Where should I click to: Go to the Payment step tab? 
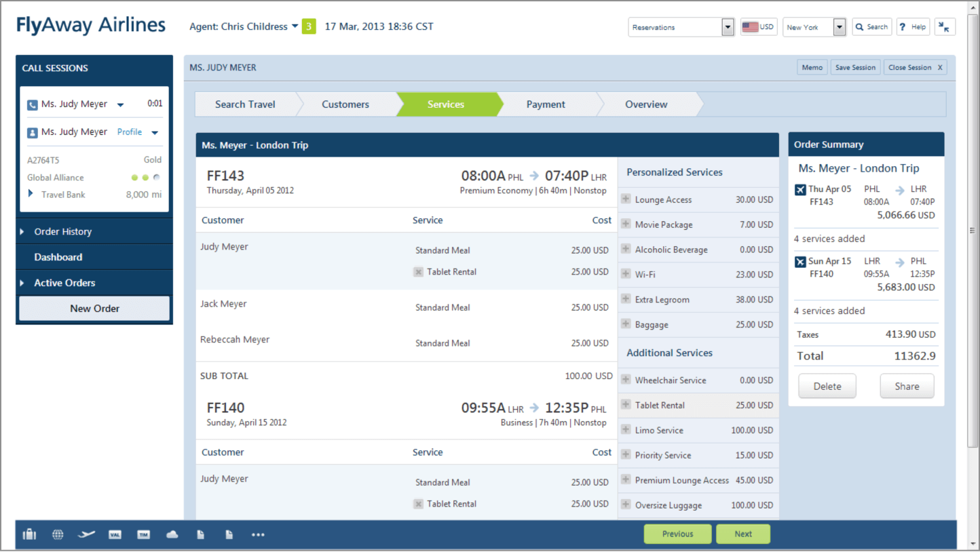click(x=546, y=104)
